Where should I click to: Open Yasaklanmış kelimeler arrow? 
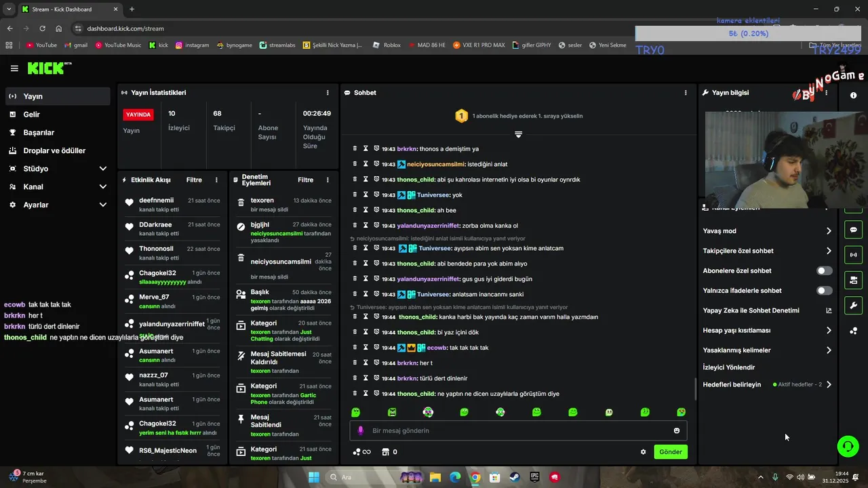(829, 350)
